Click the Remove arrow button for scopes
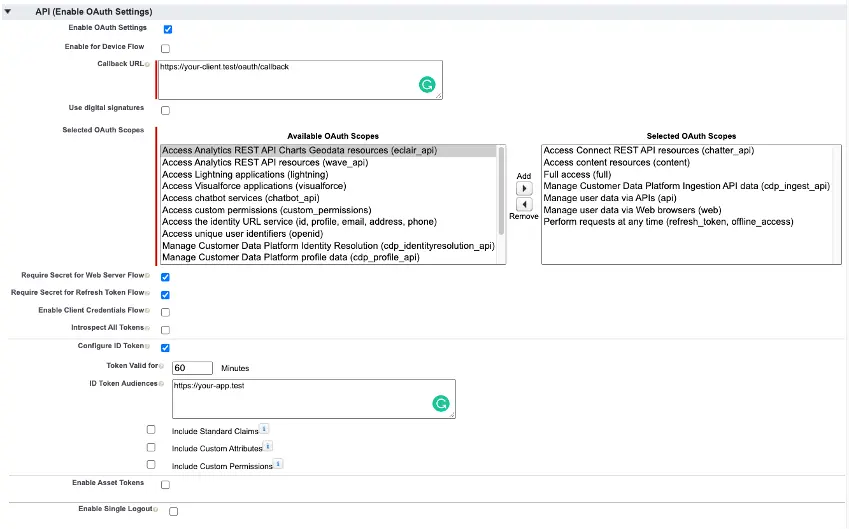This screenshot has width=850, height=530. (x=524, y=204)
